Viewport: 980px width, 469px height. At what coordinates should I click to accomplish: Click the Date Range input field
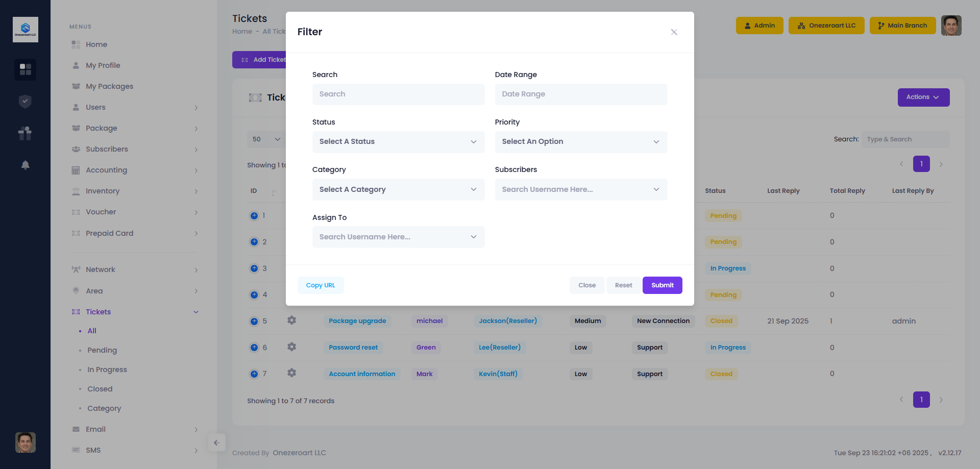pos(581,94)
